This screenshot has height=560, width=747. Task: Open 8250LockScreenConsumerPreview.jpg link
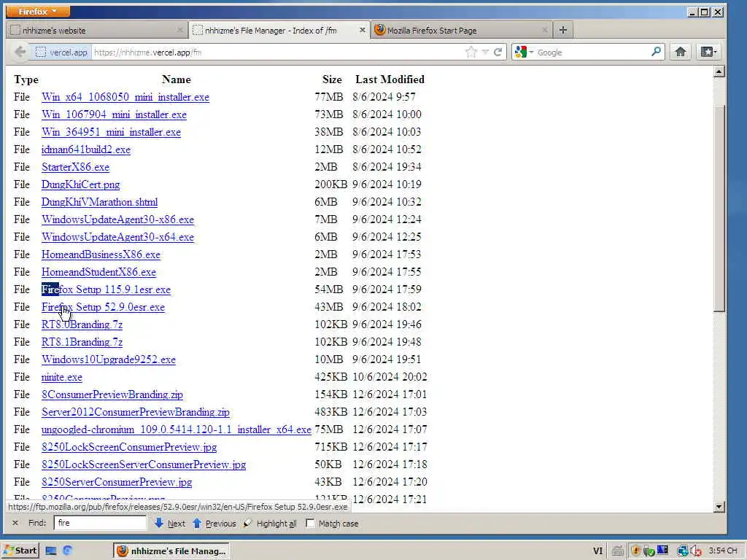coord(129,447)
